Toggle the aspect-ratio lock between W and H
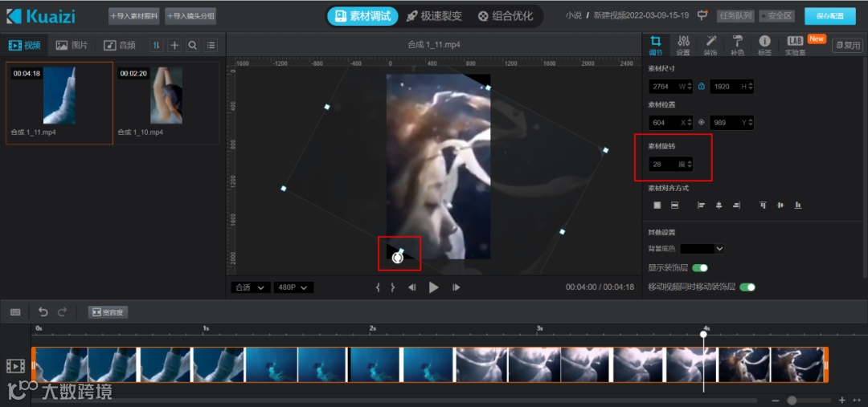Viewport: 868px width, 407px height. click(702, 86)
